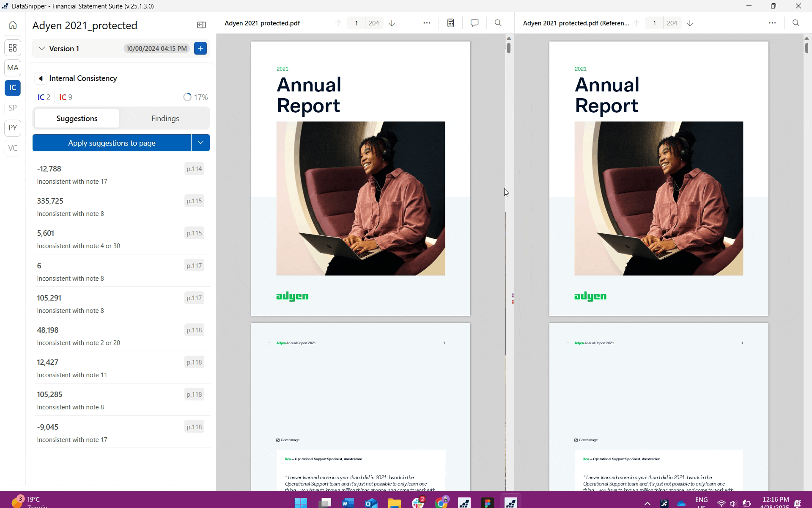Select suggestion 105,291 on page 117
This screenshot has height=508, width=812.
tap(121, 304)
